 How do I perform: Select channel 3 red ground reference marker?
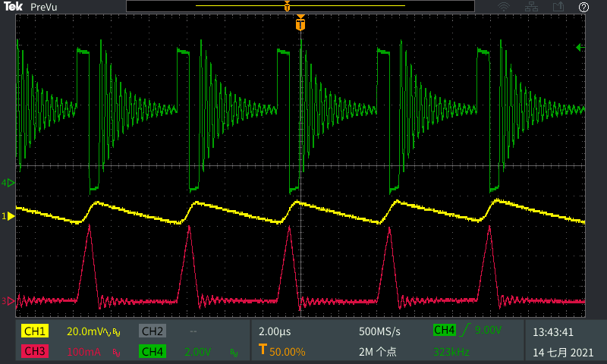pos(10,301)
